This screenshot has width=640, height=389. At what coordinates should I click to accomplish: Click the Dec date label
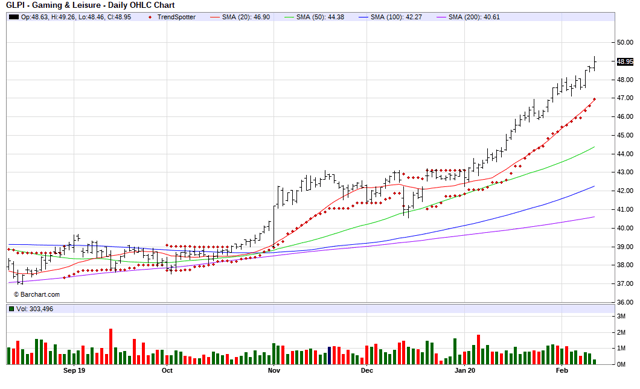(367, 371)
